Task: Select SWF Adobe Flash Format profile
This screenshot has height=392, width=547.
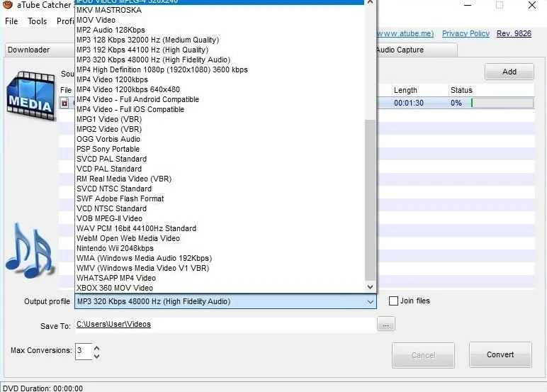Action: click(x=220, y=198)
